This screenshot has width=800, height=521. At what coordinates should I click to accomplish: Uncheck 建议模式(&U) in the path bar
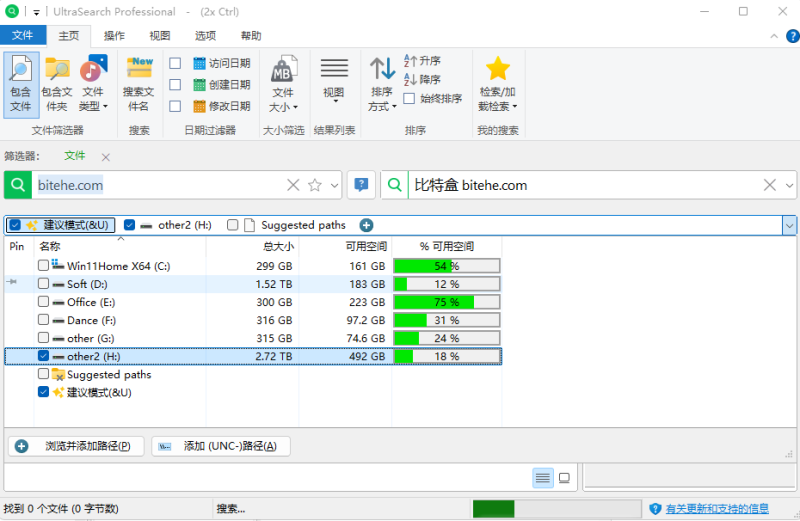[15, 225]
